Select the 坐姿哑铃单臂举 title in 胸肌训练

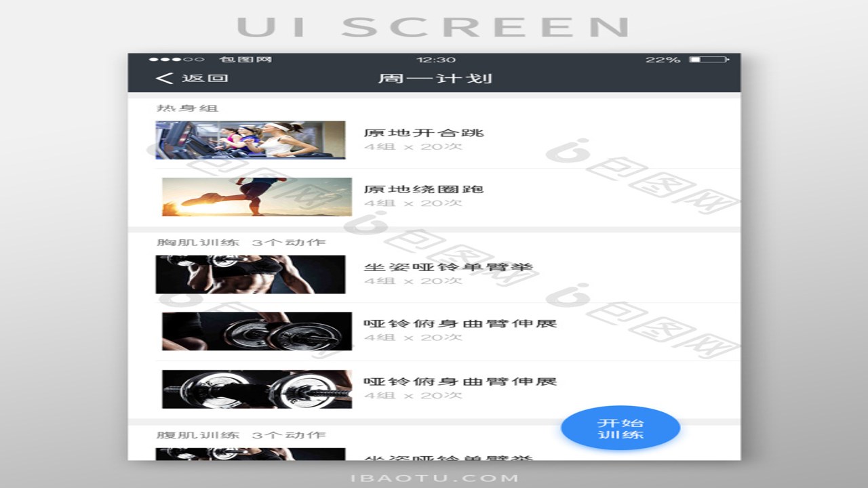(x=448, y=268)
